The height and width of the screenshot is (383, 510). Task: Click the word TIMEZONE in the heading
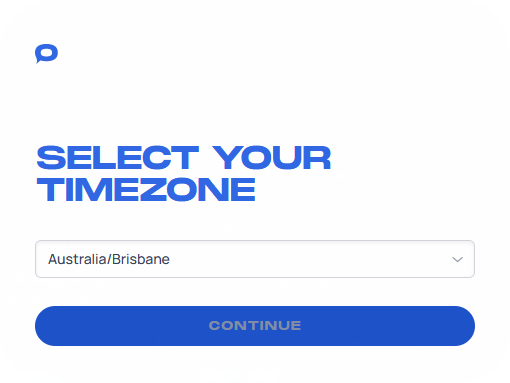(146, 190)
